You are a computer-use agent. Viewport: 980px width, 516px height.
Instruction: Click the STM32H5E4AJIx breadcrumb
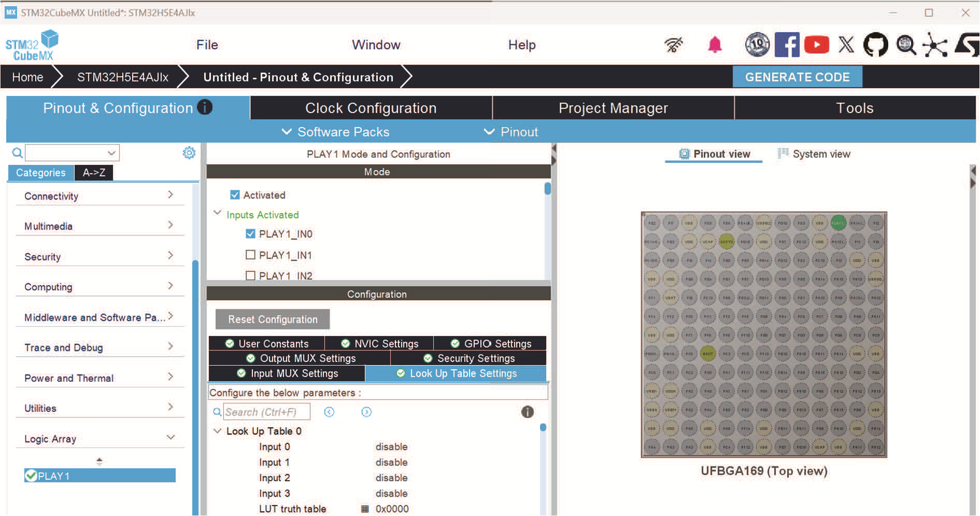point(123,77)
